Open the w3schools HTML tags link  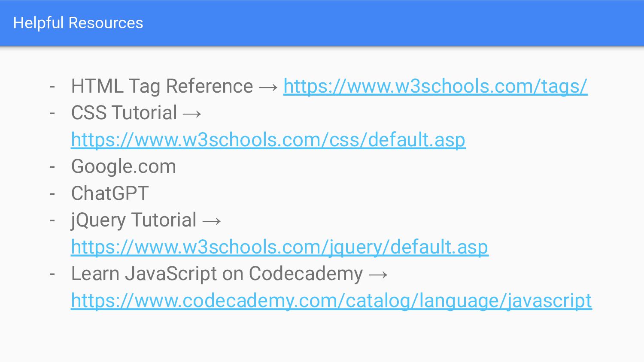[435, 86]
